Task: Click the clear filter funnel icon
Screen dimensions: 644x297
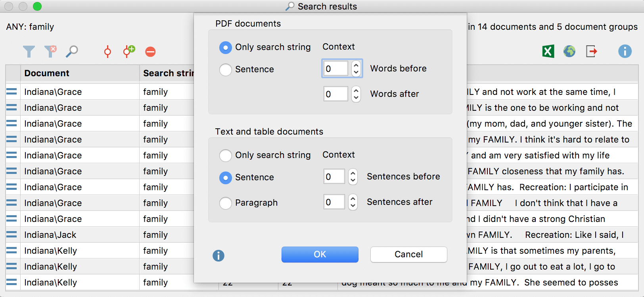Action: coord(50,51)
